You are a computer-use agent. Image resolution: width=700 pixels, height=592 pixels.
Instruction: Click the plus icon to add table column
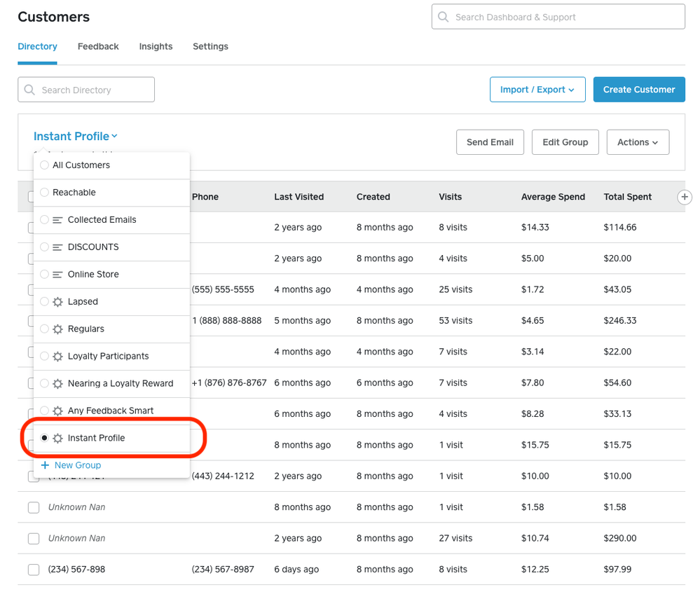coord(685,198)
